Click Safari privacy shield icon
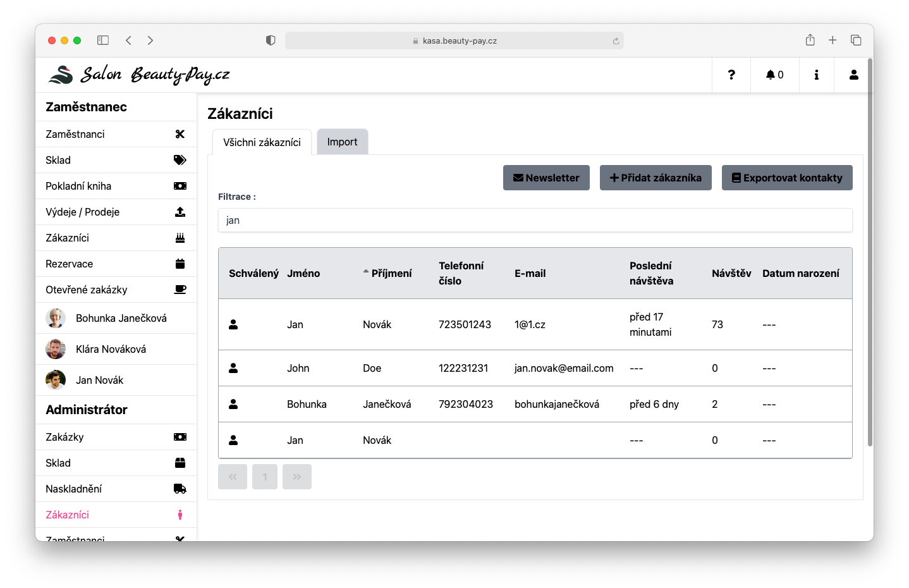 [271, 40]
